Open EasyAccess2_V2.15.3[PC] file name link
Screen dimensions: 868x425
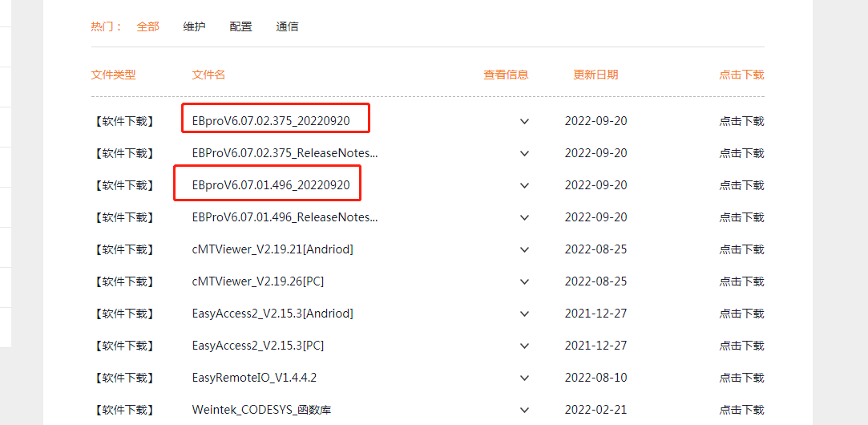click(x=257, y=346)
